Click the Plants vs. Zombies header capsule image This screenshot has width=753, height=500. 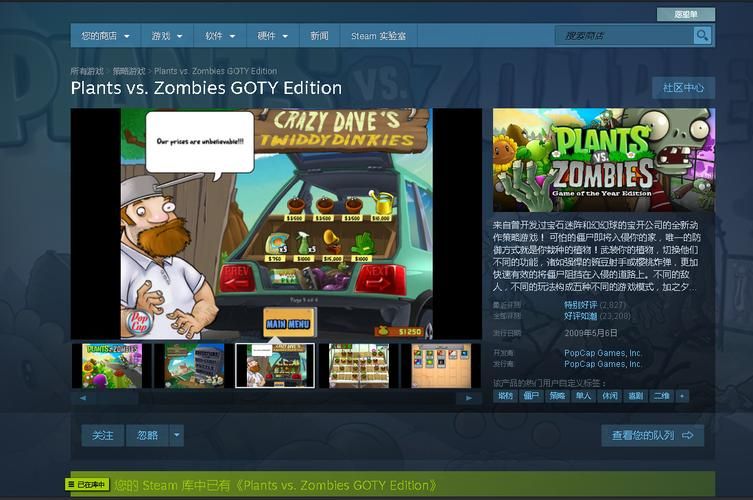(604, 160)
